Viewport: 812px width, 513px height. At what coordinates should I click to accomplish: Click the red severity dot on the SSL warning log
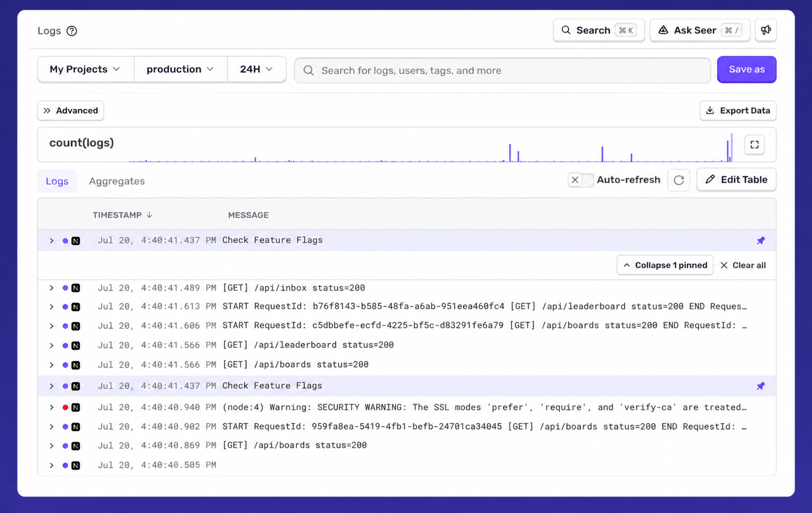(65, 408)
